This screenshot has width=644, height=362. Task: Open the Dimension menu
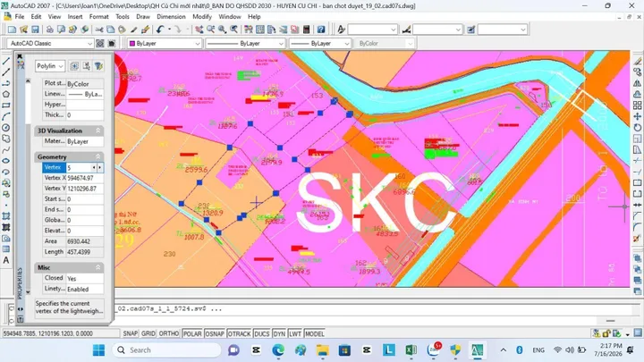(x=171, y=17)
